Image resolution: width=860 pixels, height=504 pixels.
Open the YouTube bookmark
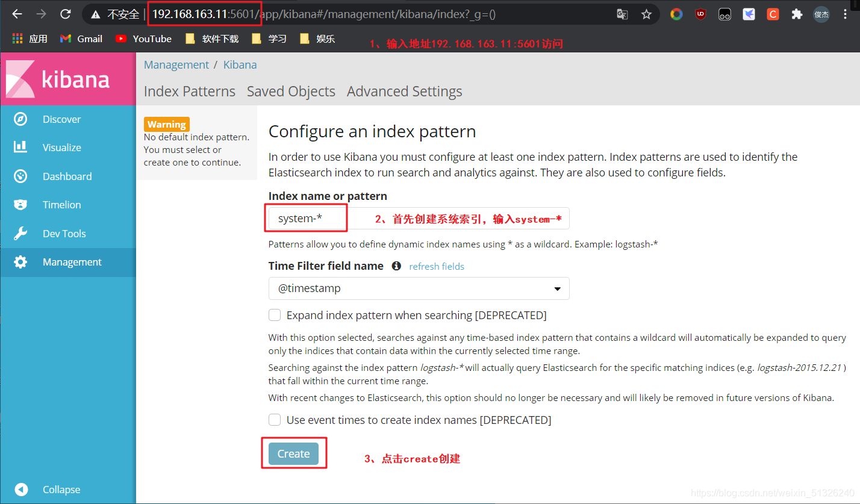point(144,39)
